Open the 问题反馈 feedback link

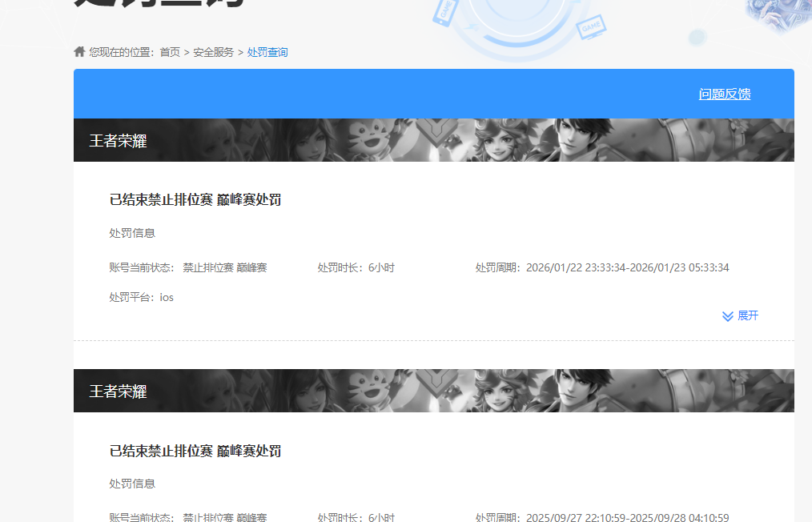(x=725, y=94)
